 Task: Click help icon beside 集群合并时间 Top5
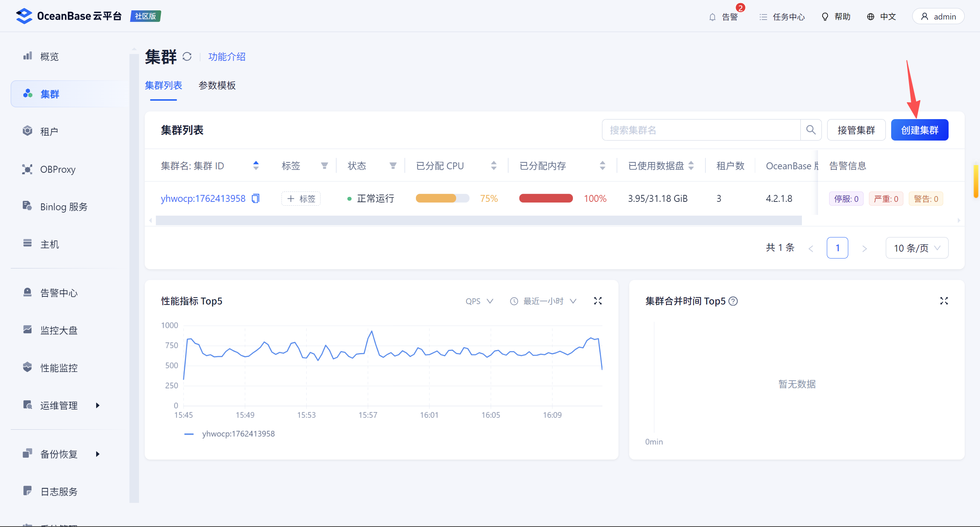733,301
